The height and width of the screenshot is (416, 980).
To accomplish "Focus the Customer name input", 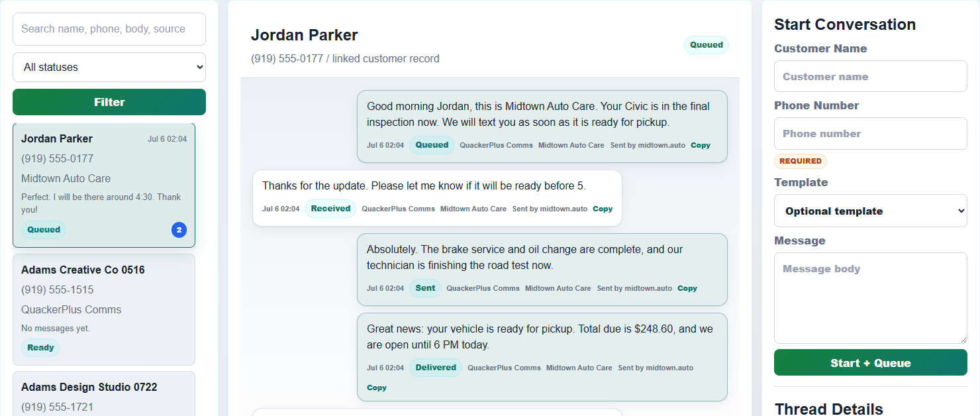I will click(871, 76).
